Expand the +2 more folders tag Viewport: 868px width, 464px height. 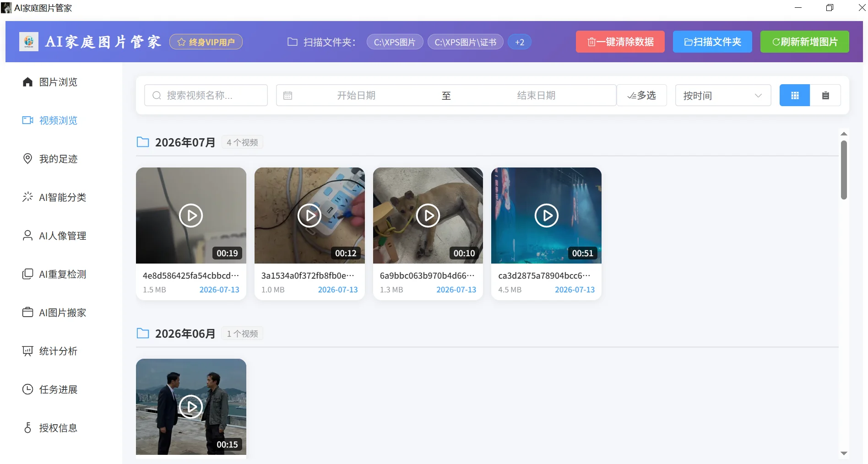tap(520, 42)
